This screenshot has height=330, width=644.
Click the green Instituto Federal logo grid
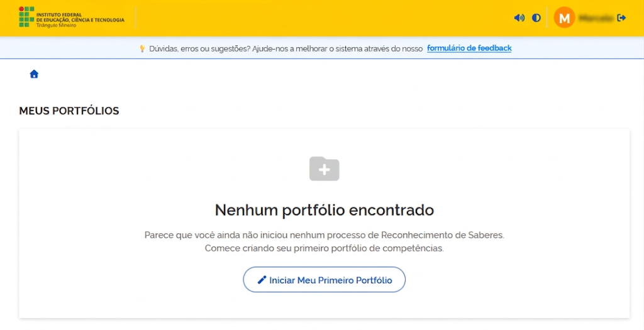[26, 17]
